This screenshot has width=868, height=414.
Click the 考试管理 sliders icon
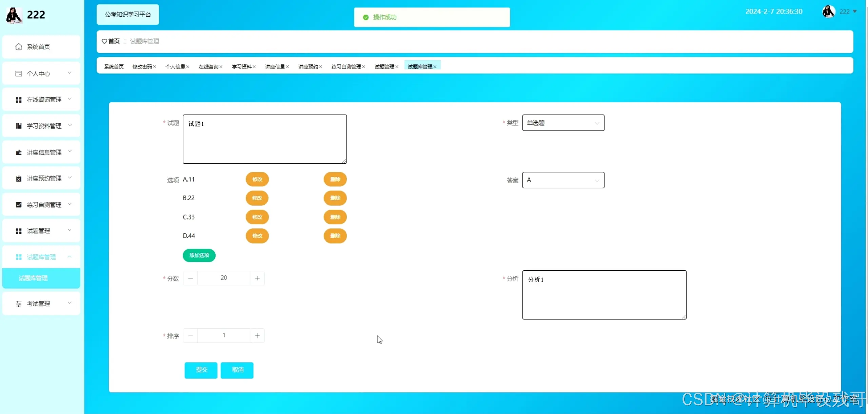click(x=19, y=304)
